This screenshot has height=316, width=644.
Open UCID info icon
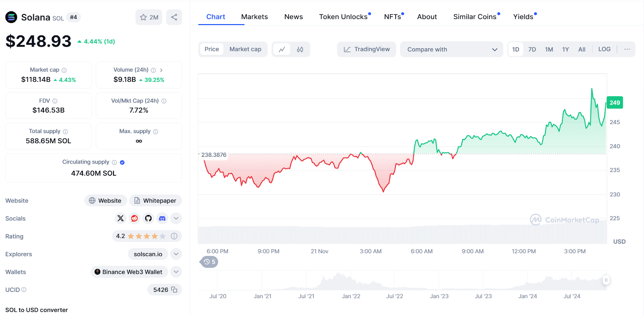click(24, 289)
